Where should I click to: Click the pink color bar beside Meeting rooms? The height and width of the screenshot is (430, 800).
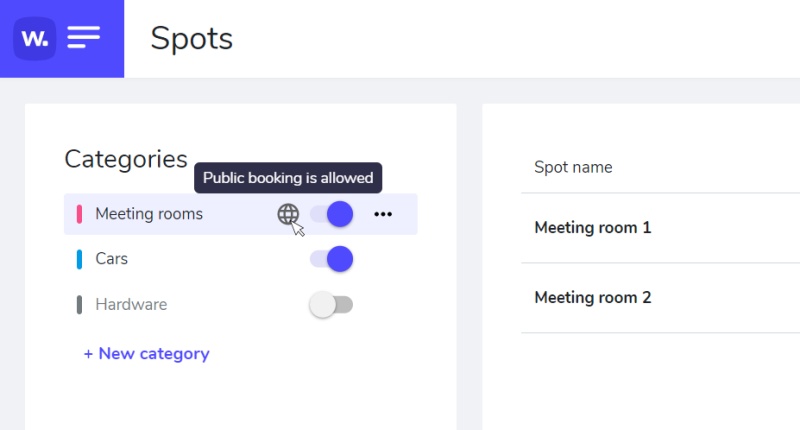[79, 214]
